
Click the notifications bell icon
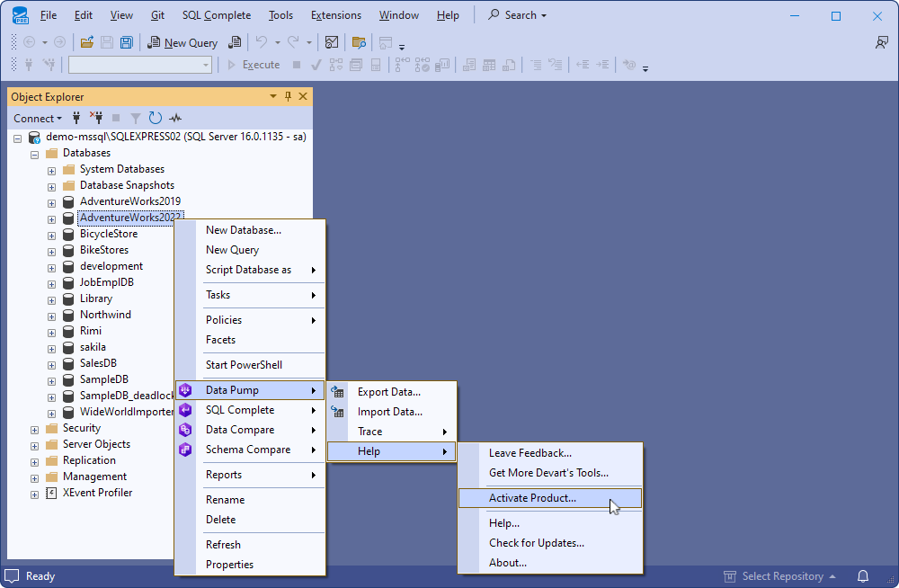tap(863, 576)
